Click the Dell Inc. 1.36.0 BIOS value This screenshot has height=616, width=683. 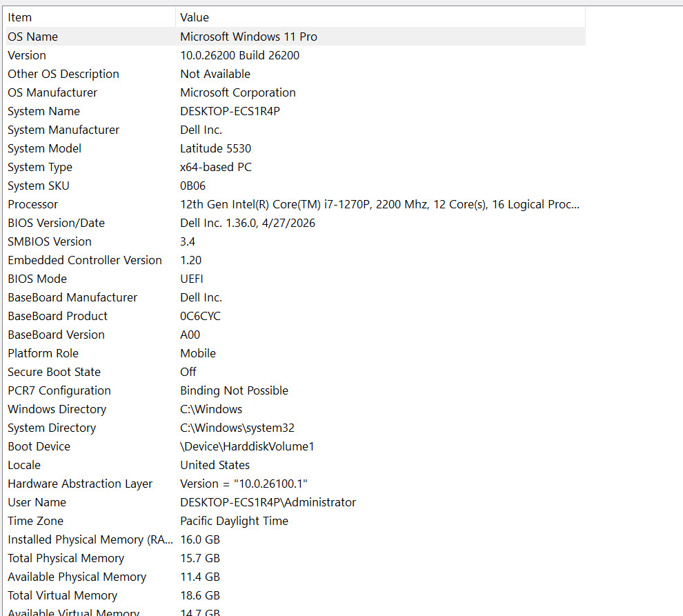coord(248,223)
